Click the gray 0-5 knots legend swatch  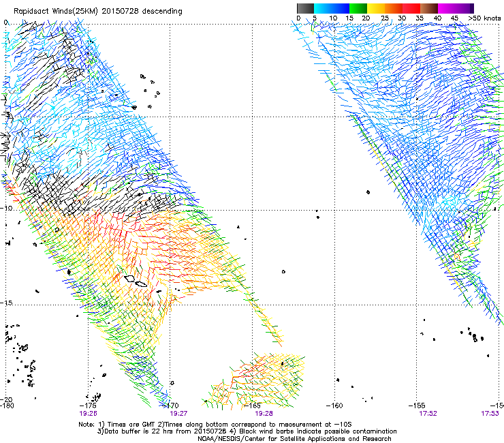[x=305, y=8]
